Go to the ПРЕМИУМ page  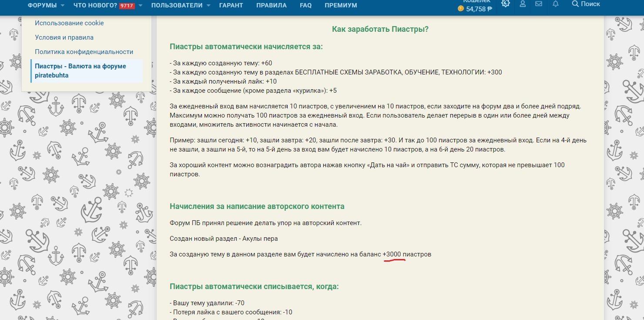(341, 5)
